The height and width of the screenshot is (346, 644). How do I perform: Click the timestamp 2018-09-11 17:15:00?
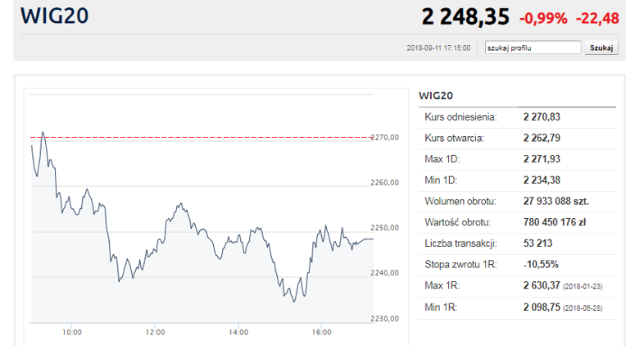point(438,48)
